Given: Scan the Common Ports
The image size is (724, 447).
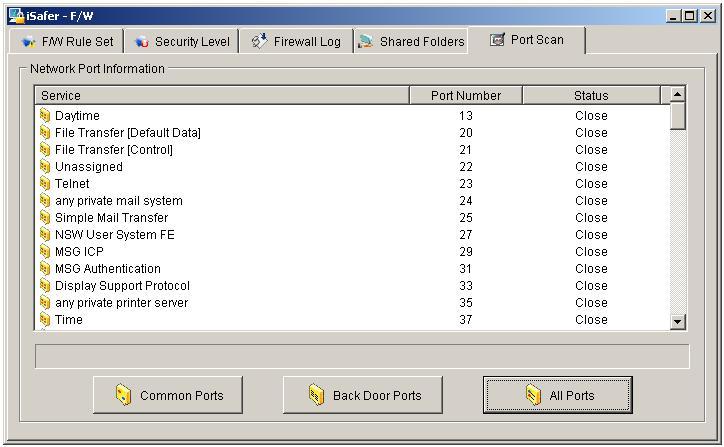Looking at the screenshot, I should [168, 395].
